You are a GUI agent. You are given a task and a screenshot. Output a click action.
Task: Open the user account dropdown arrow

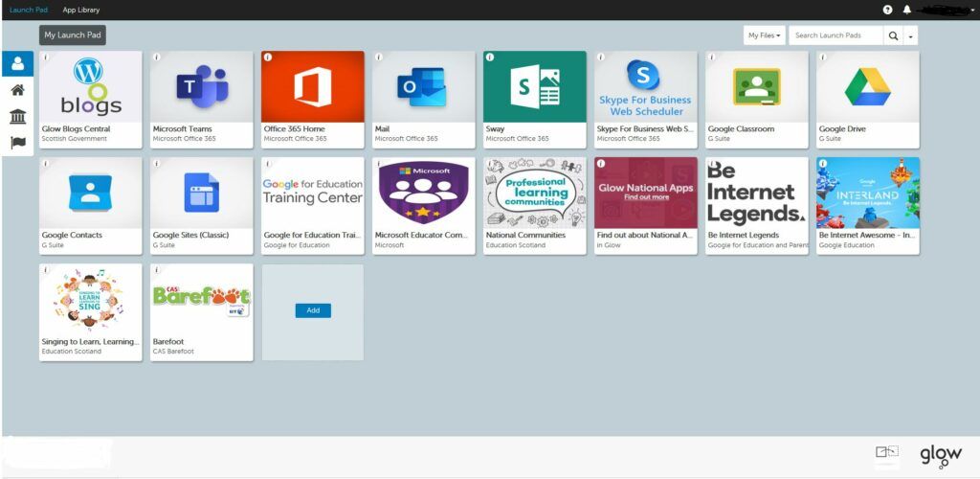coord(972,10)
